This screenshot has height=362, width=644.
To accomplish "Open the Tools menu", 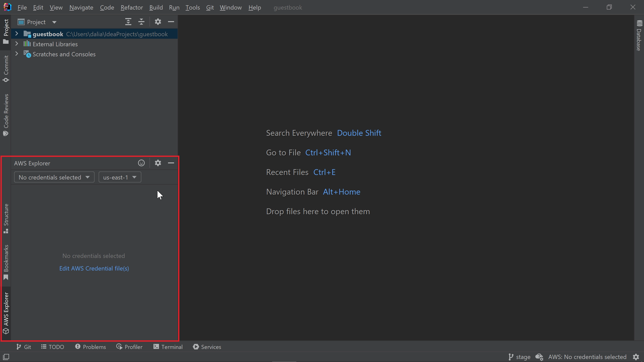I will (192, 8).
